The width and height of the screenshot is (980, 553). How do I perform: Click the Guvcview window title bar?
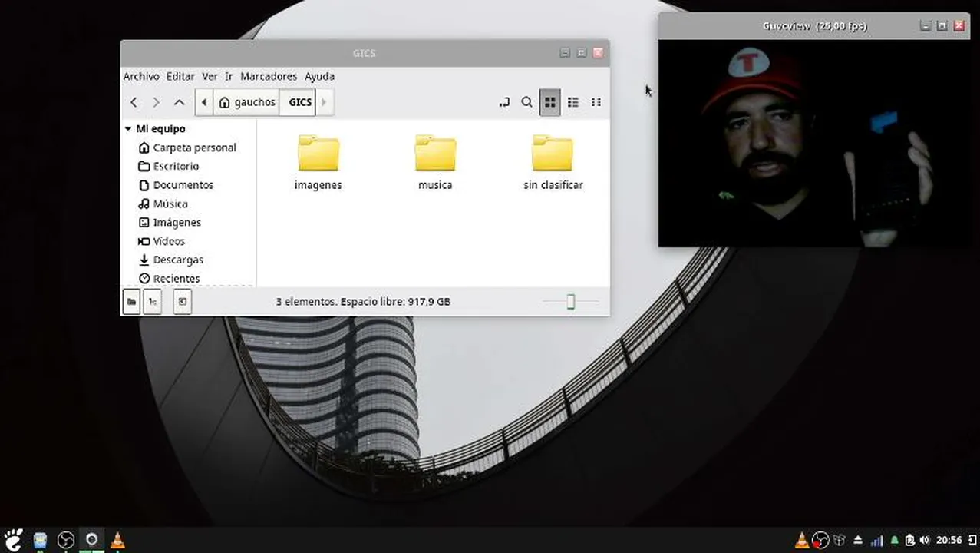pyautogui.click(x=815, y=25)
